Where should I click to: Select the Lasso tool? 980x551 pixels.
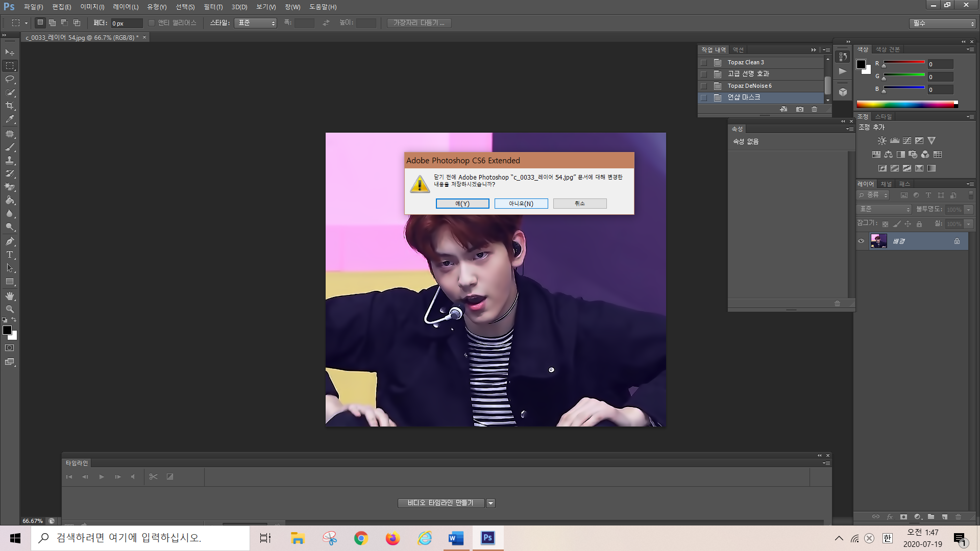pyautogui.click(x=10, y=79)
